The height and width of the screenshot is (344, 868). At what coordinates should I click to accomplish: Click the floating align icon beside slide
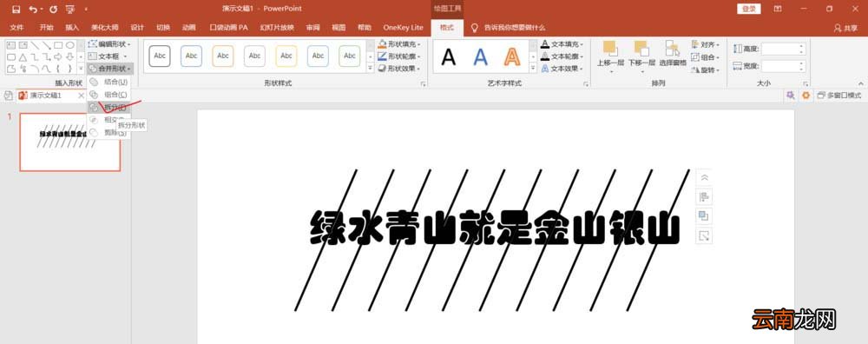point(704,196)
